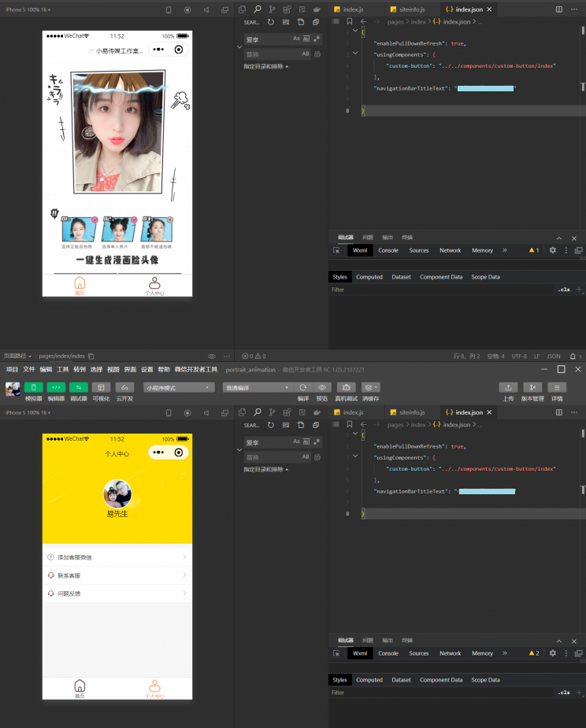Clear search results in top window

click(x=286, y=22)
